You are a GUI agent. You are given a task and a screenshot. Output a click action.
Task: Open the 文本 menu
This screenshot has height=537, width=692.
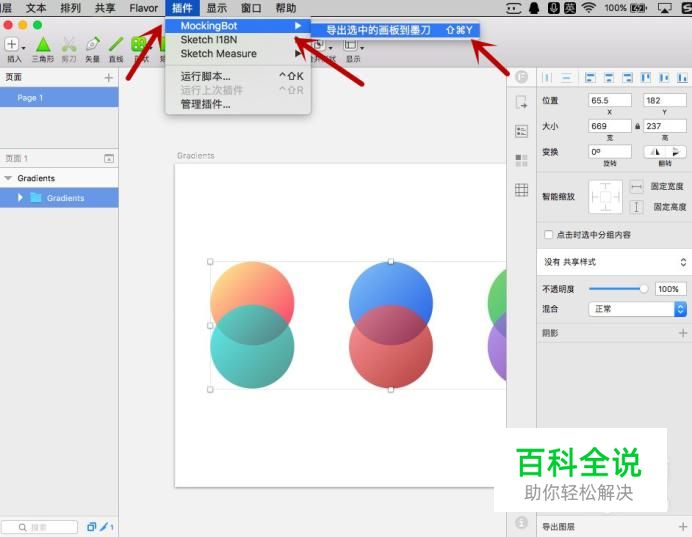point(36,8)
